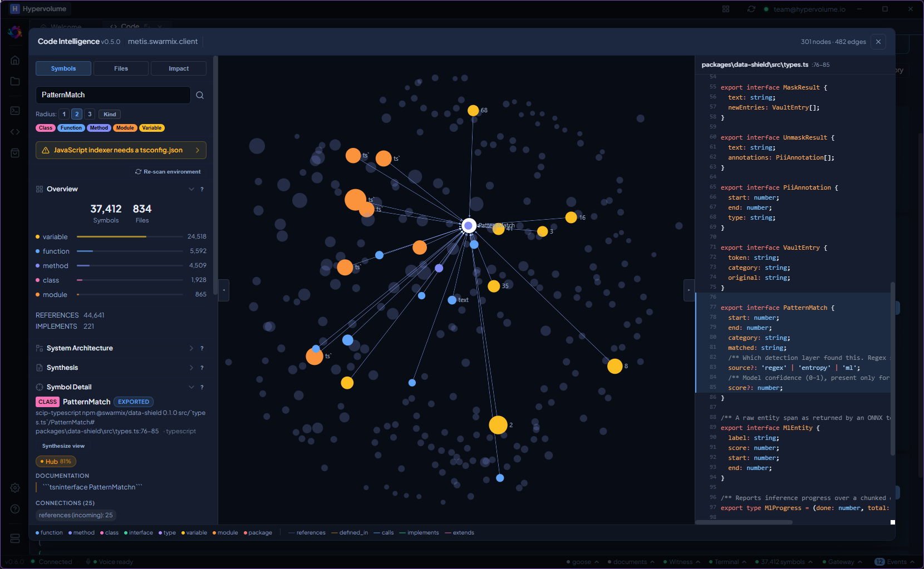Click the refresh sync icon in the title bar
The height and width of the screenshot is (569, 924).
[751, 9]
